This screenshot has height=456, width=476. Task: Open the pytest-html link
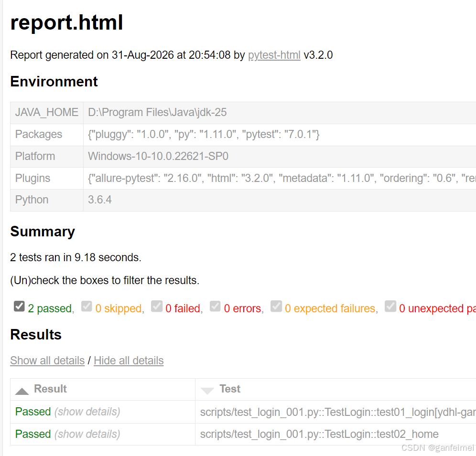tap(274, 55)
